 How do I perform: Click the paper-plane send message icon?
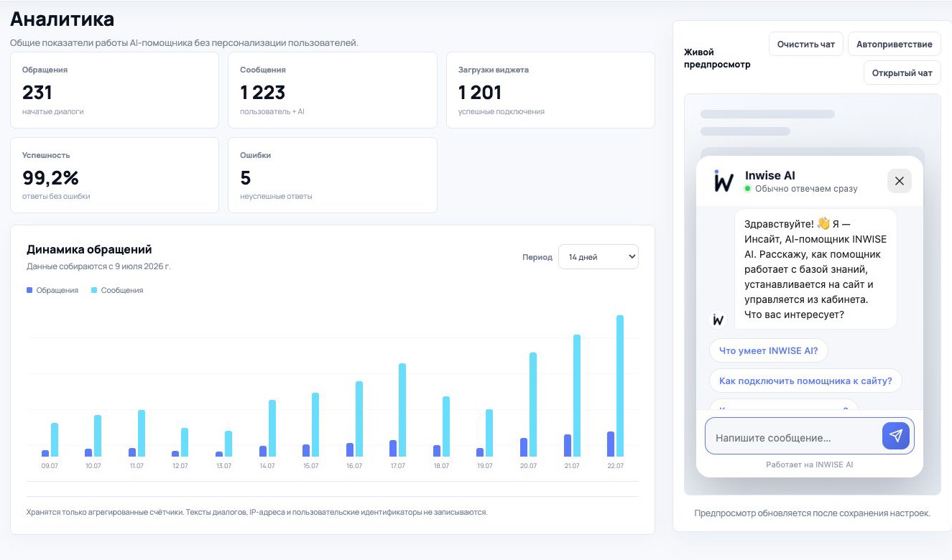click(896, 436)
